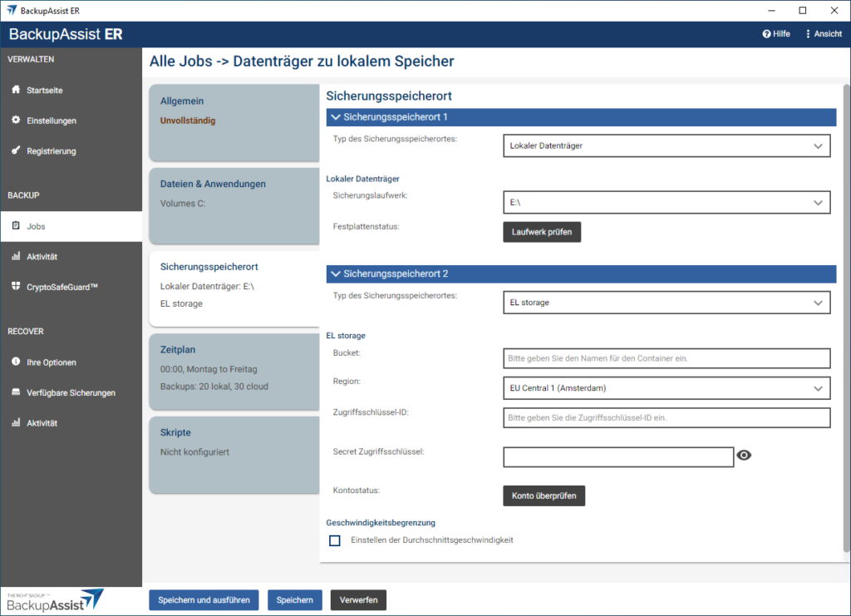Click the Bucket name input field
851x616 pixels.
(x=666, y=358)
